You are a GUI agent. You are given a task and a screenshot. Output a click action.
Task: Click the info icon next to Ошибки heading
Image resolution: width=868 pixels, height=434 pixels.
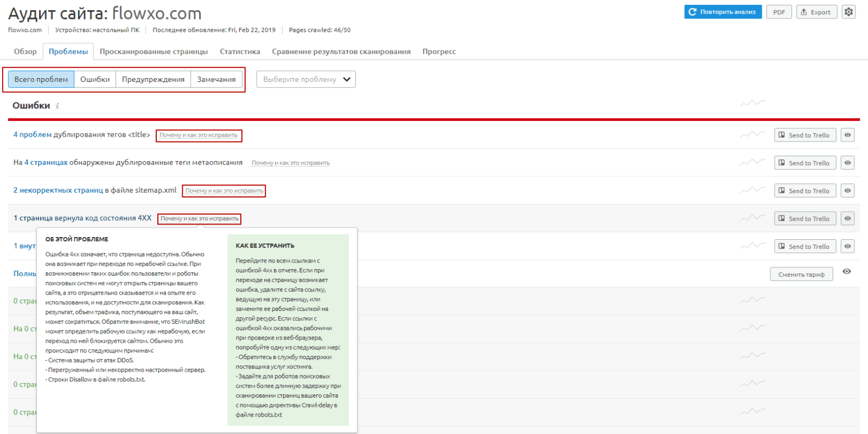click(x=58, y=106)
